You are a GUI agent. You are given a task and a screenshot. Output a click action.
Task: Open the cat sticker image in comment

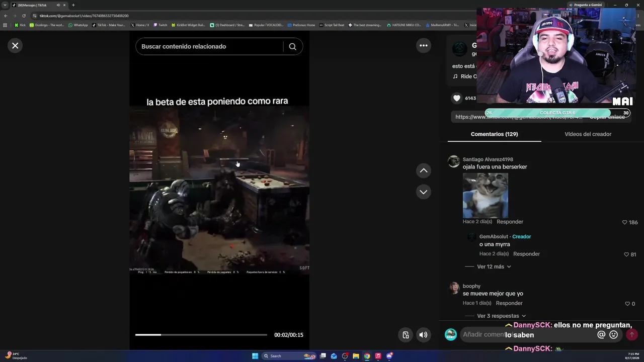[x=486, y=195]
